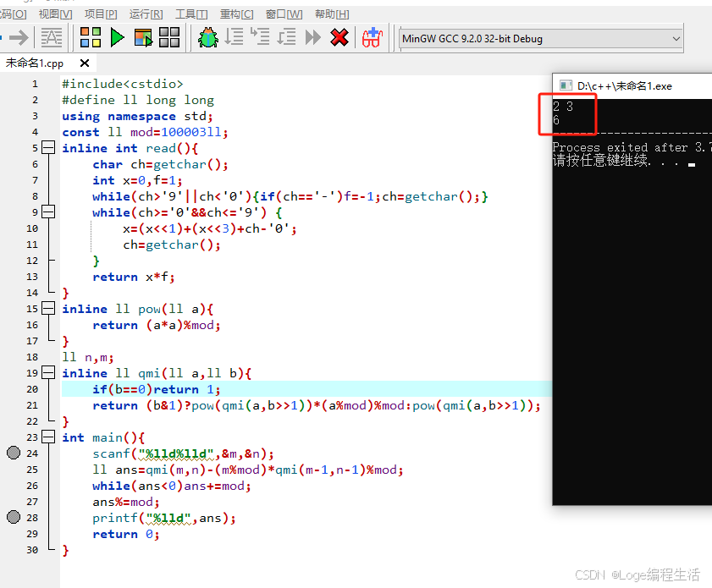Click the step over debug icon

(235, 36)
